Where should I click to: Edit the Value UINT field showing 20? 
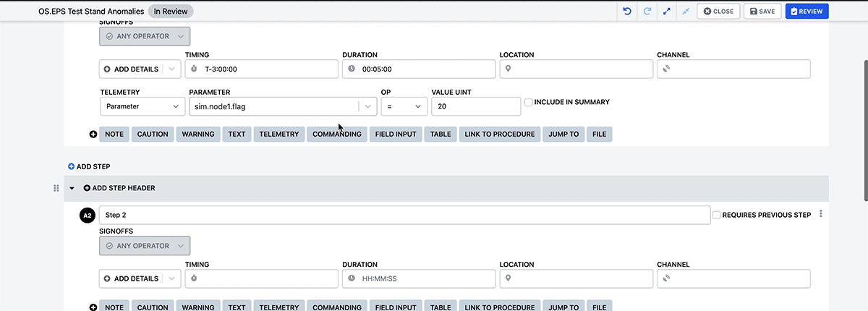click(476, 106)
